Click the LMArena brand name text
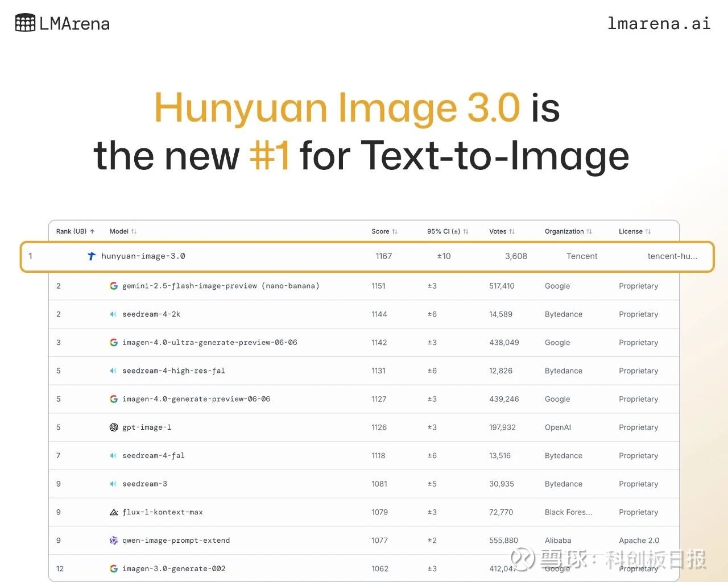728x582 pixels. point(75,24)
